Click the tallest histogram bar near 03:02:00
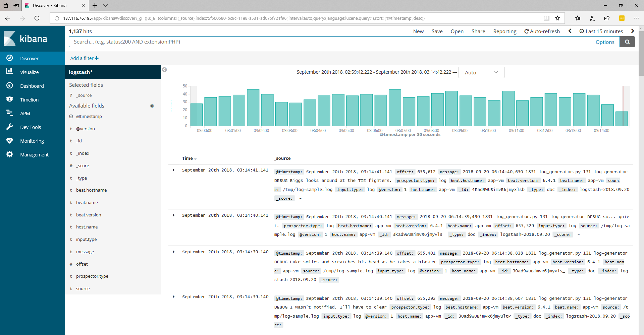 (253, 108)
